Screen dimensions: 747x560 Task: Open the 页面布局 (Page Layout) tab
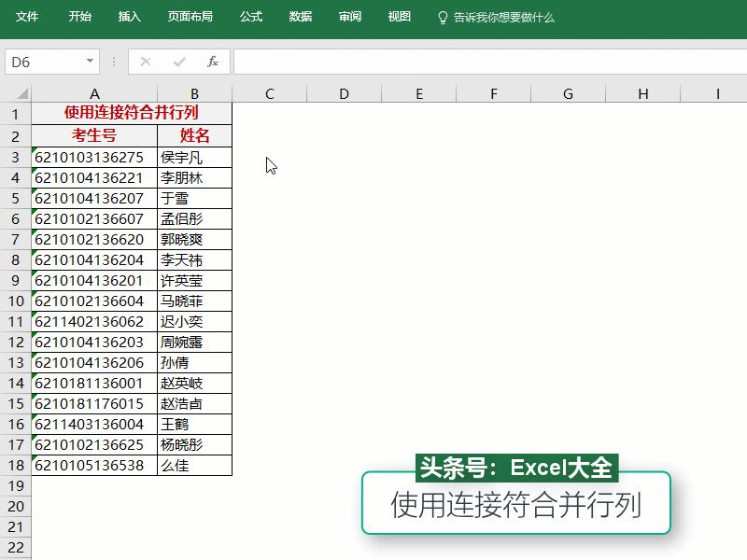point(188,16)
